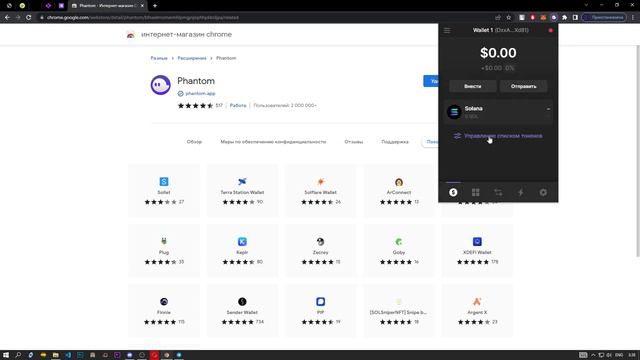Click the Keplr extension icon

click(242, 241)
